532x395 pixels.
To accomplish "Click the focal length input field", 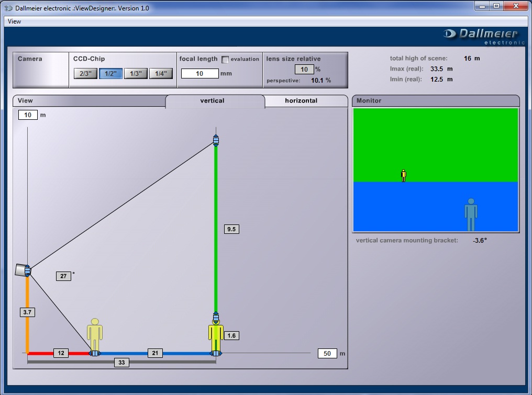I will click(199, 74).
